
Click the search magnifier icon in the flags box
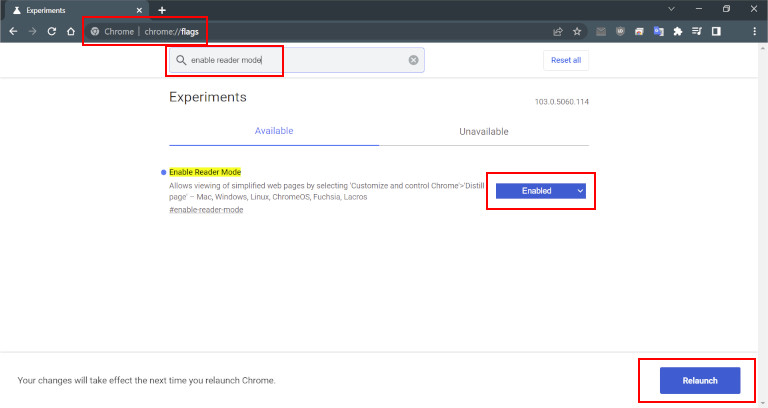pyautogui.click(x=181, y=60)
